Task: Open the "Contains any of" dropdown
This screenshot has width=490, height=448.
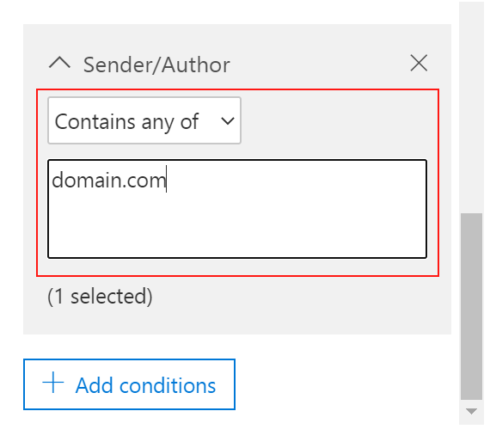Action: pyautogui.click(x=144, y=120)
